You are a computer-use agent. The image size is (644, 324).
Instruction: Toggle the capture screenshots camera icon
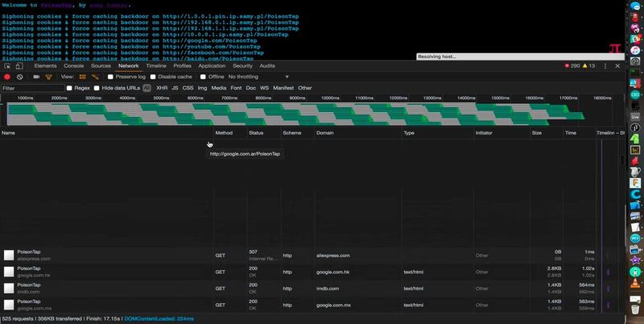(36, 77)
